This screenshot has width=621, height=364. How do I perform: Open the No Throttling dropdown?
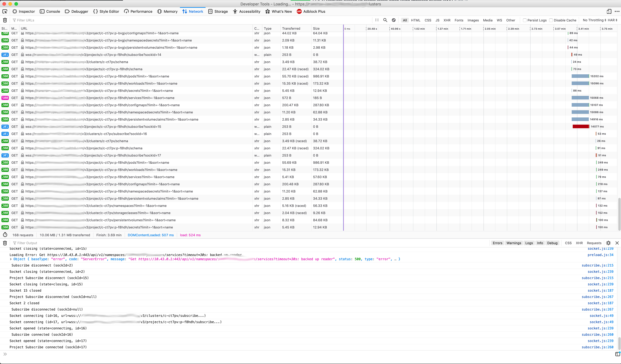[594, 20]
